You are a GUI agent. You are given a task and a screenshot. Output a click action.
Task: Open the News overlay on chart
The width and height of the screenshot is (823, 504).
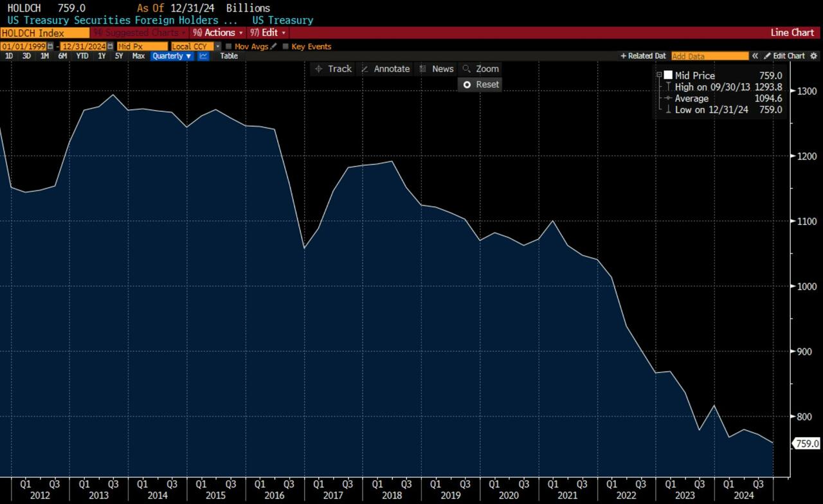437,69
